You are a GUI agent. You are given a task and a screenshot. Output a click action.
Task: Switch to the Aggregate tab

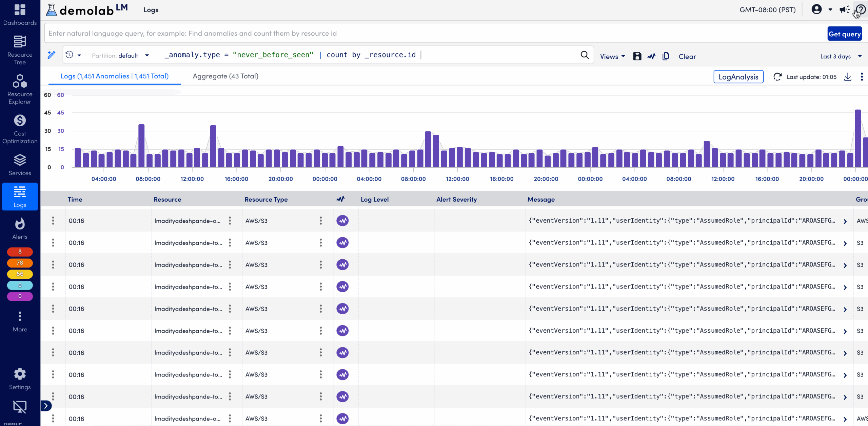225,76
